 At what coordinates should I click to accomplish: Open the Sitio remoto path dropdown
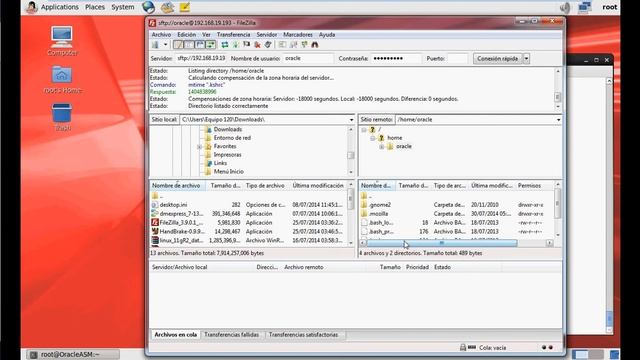[x=558, y=120]
